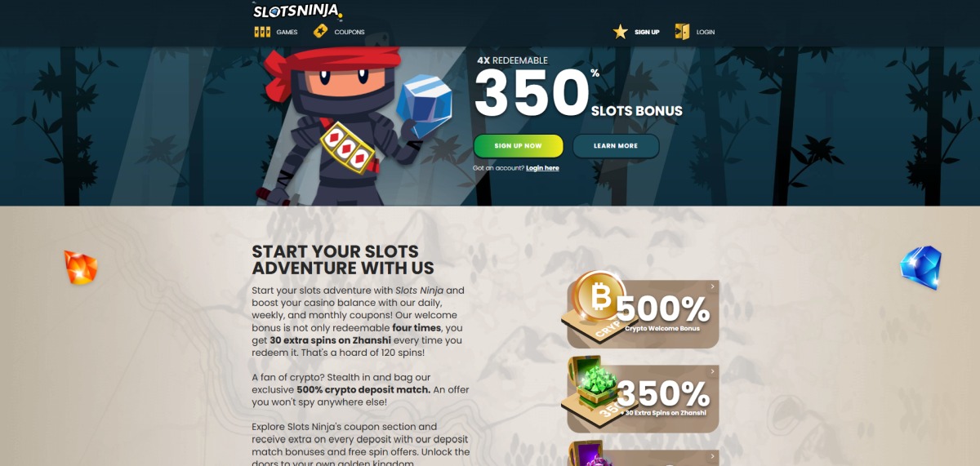Open the Coupons menu item

click(x=350, y=33)
